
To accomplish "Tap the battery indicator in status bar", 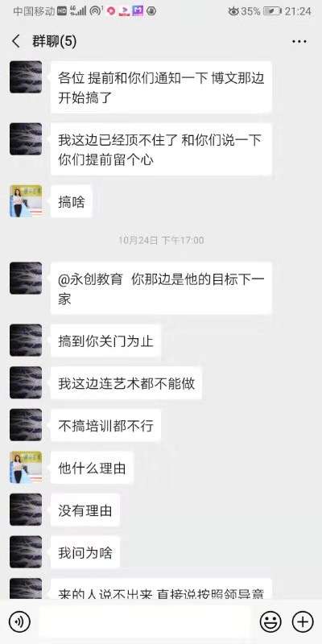I will [272, 11].
